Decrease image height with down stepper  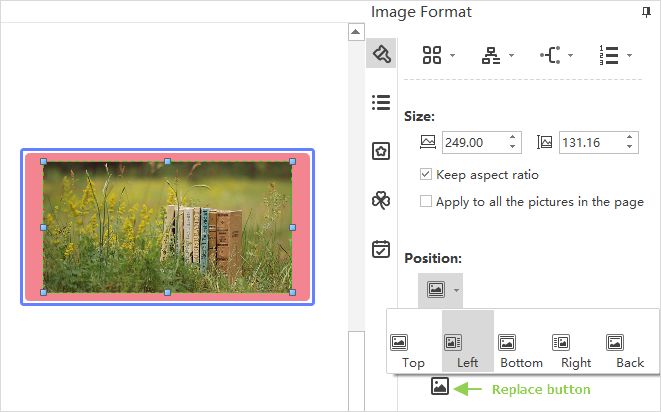(x=629, y=147)
